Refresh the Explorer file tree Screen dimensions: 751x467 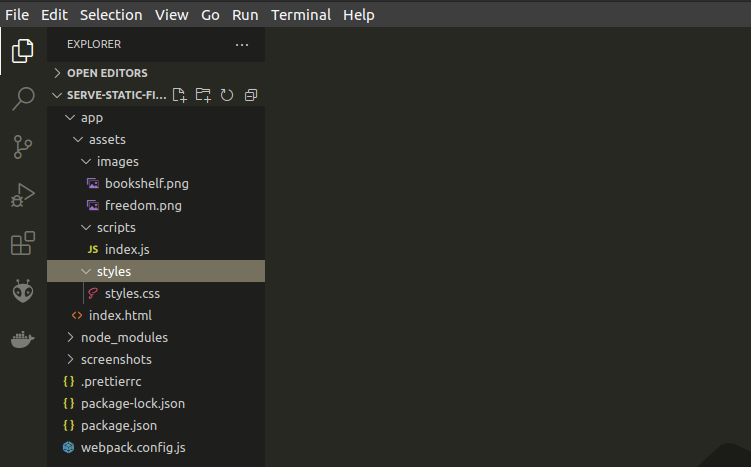[227, 95]
